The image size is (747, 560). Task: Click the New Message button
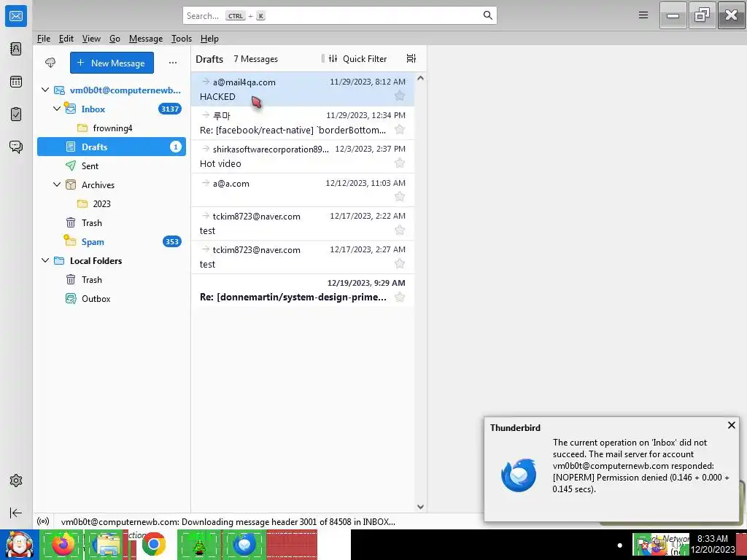point(112,63)
